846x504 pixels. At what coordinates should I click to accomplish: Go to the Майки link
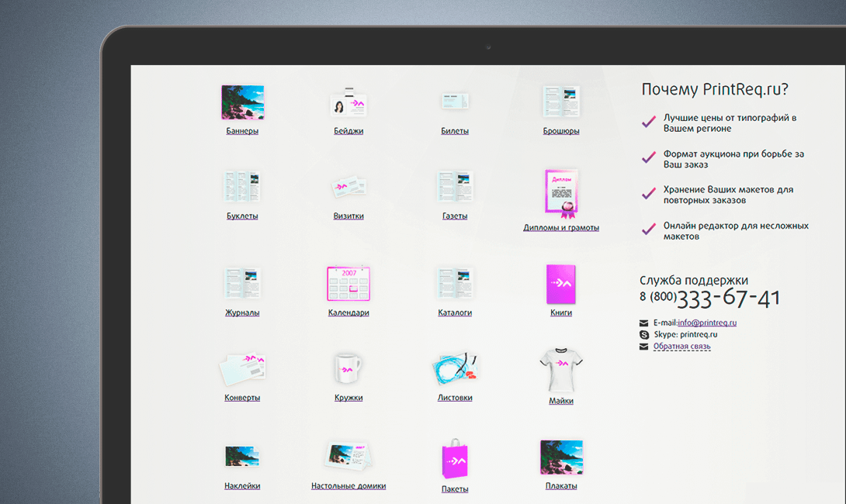[x=561, y=401]
